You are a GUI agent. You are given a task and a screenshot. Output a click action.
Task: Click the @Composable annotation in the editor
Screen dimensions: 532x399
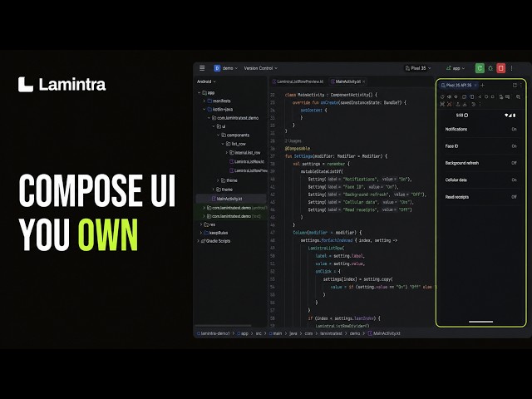[298, 148]
